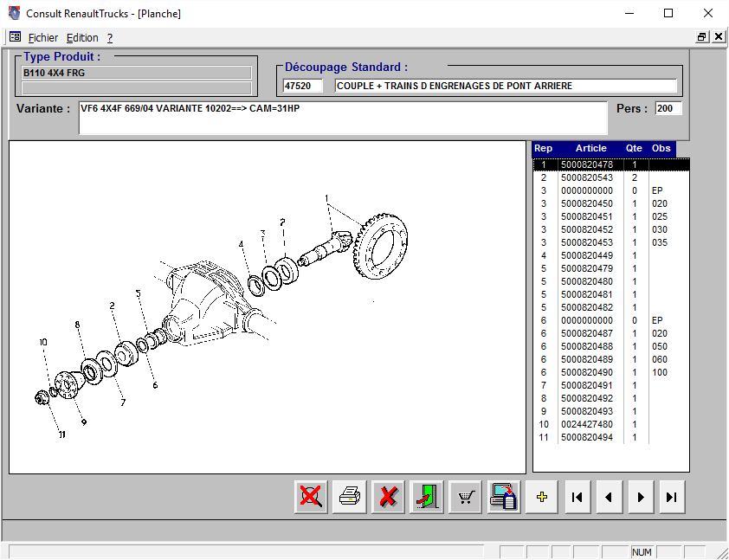Open the Fichier menu

click(43, 38)
